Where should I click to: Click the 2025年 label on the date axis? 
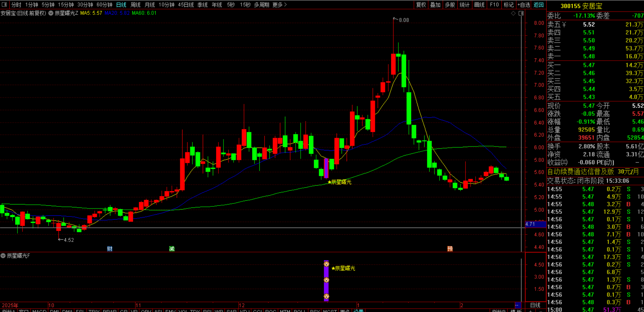[10, 305]
